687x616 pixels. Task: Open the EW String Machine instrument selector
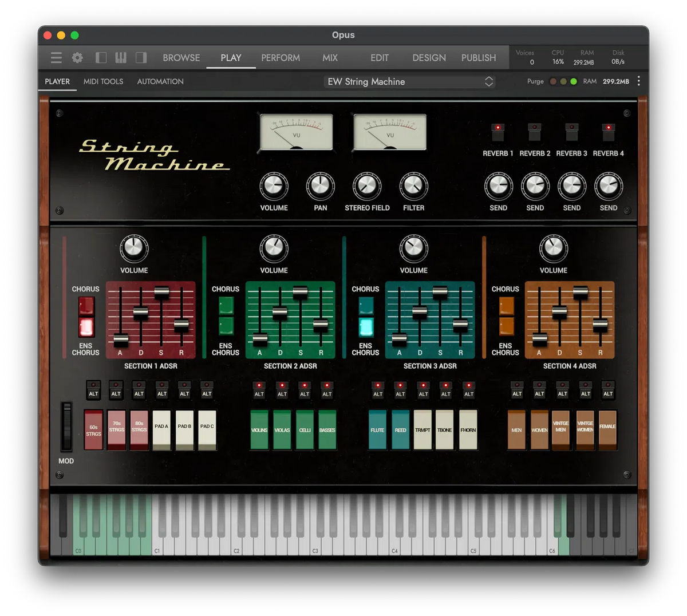point(409,82)
